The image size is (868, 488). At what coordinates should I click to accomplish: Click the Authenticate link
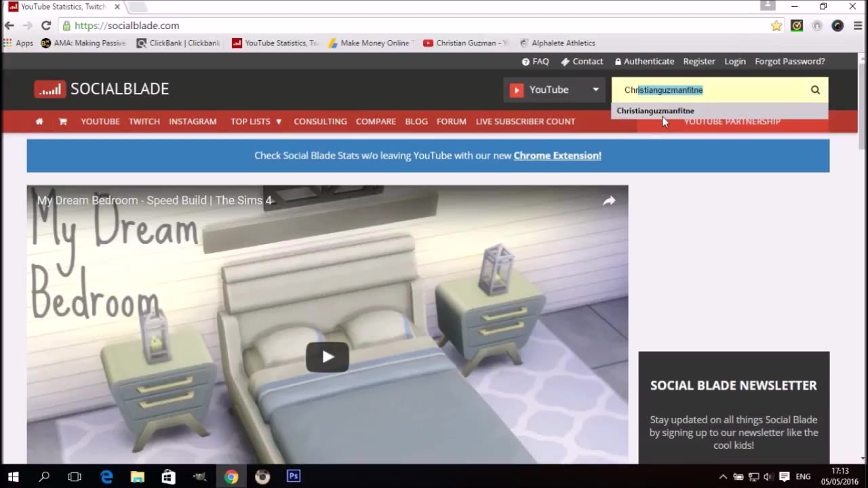[x=644, y=61]
